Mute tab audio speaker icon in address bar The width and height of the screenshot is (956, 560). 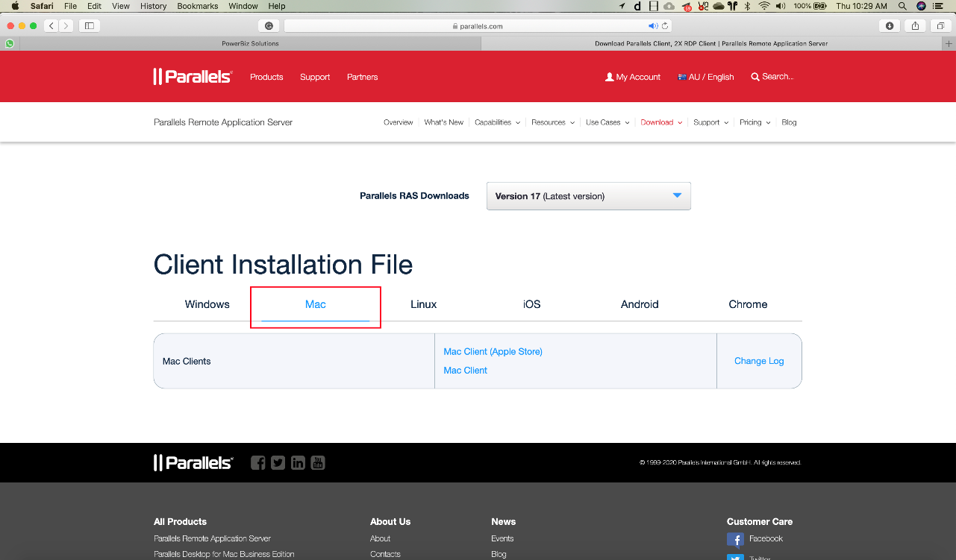653,25
